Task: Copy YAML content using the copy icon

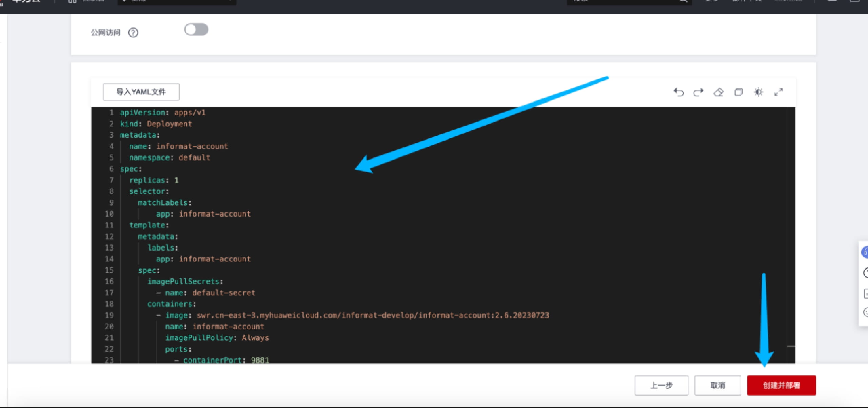Action: click(738, 92)
